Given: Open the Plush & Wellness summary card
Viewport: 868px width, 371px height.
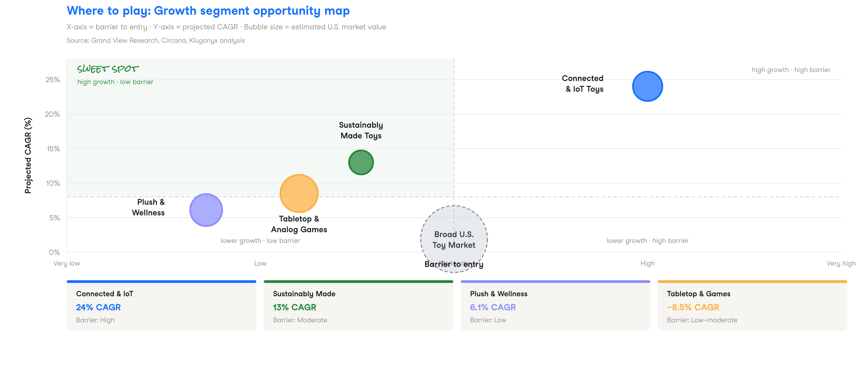Looking at the screenshot, I should [x=555, y=305].
